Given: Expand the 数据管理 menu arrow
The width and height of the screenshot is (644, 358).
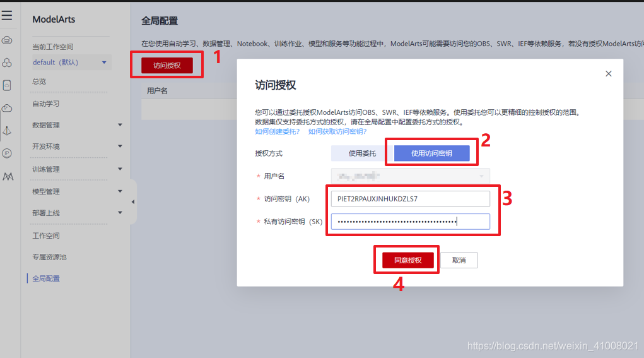Looking at the screenshot, I should (120, 125).
